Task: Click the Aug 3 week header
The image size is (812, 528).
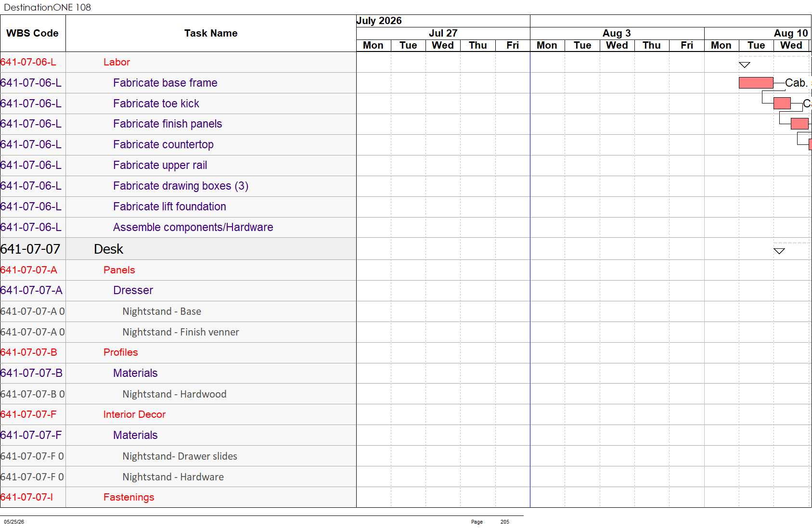Action: tap(617, 33)
